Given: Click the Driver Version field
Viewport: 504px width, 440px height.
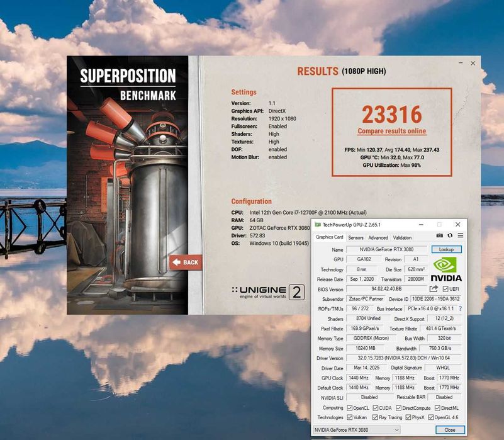Looking at the screenshot, I should click(404, 358).
